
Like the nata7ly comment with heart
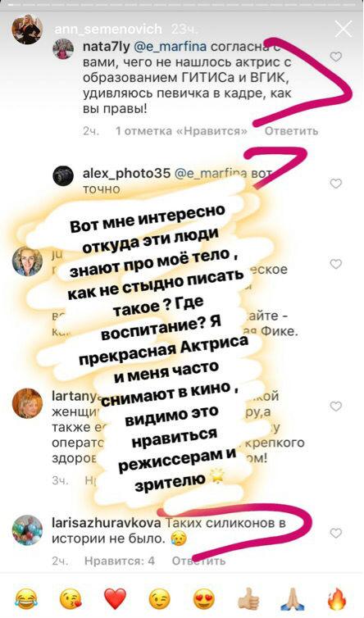(x=335, y=57)
